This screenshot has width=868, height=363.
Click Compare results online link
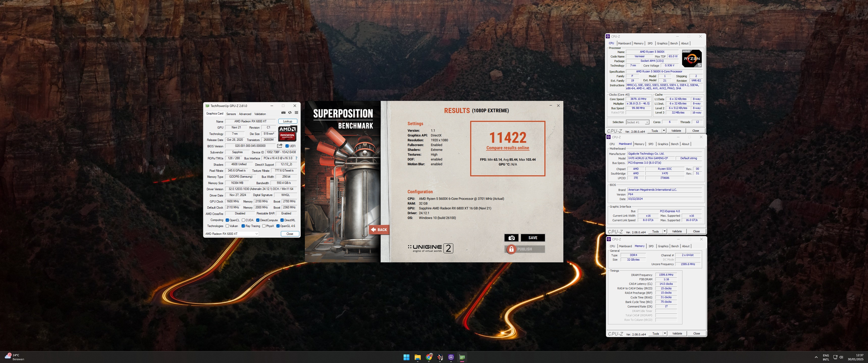(x=508, y=148)
